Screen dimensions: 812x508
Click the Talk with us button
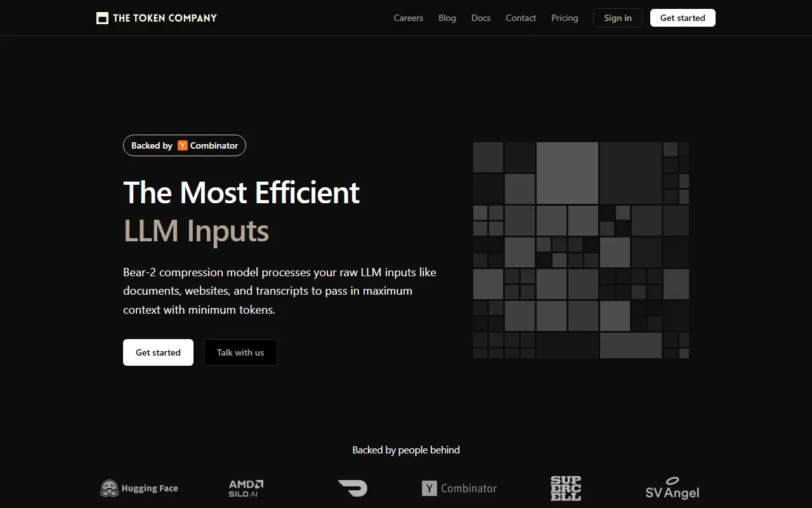click(x=240, y=352)
